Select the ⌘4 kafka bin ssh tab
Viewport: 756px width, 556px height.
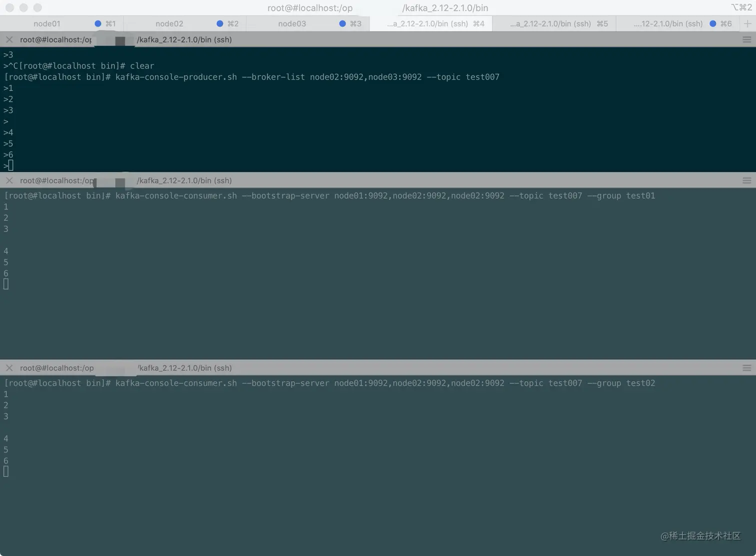430,23
